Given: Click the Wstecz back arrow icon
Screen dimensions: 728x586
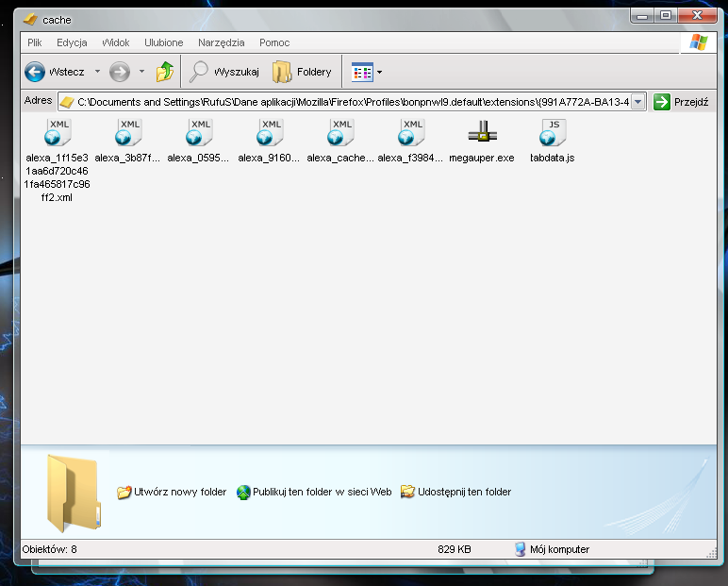Looking at the screenshot, I should [x=35, y=72].
